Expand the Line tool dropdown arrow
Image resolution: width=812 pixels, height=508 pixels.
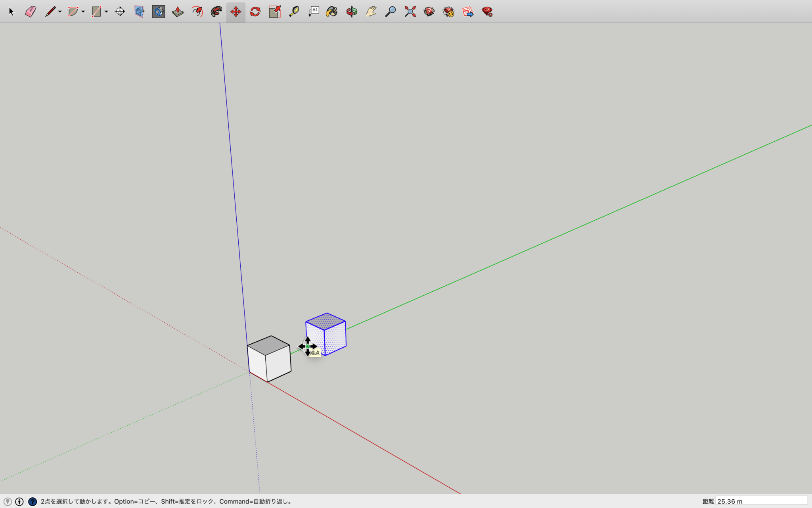point(60,12)
